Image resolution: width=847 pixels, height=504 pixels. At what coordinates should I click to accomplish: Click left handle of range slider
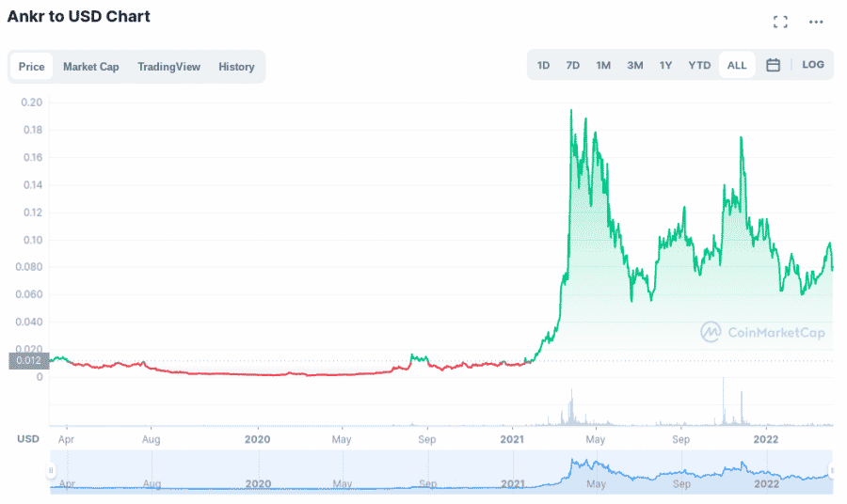53,470
